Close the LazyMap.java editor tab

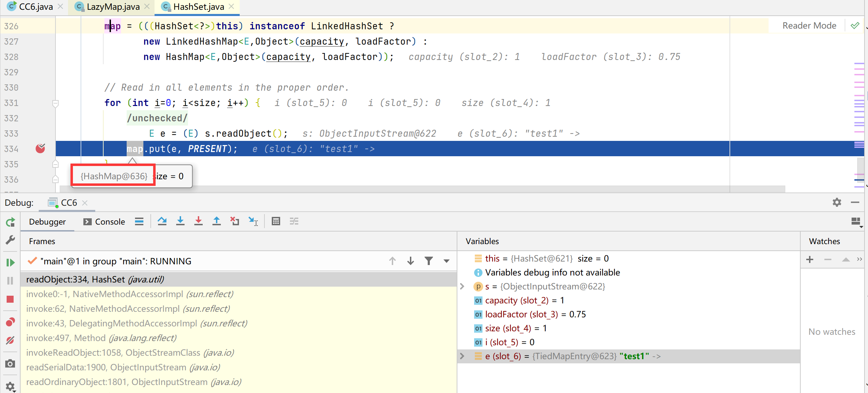(147, 7)
